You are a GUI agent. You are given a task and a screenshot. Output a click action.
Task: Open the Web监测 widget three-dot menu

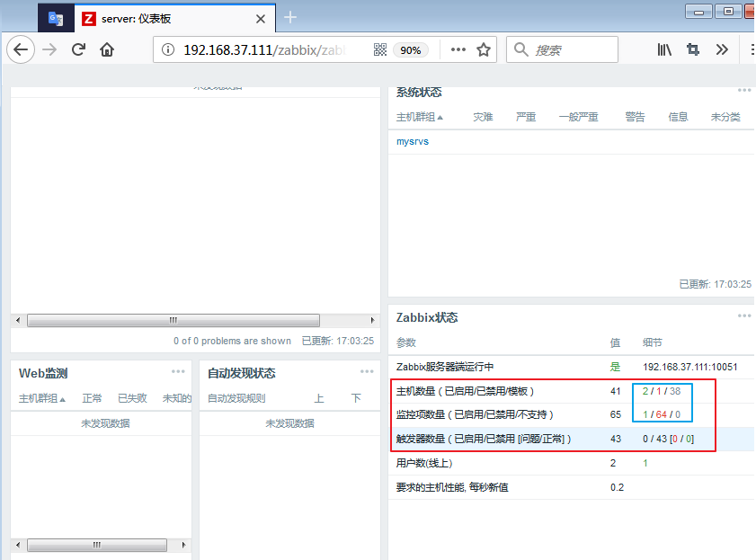pos(178,371)
